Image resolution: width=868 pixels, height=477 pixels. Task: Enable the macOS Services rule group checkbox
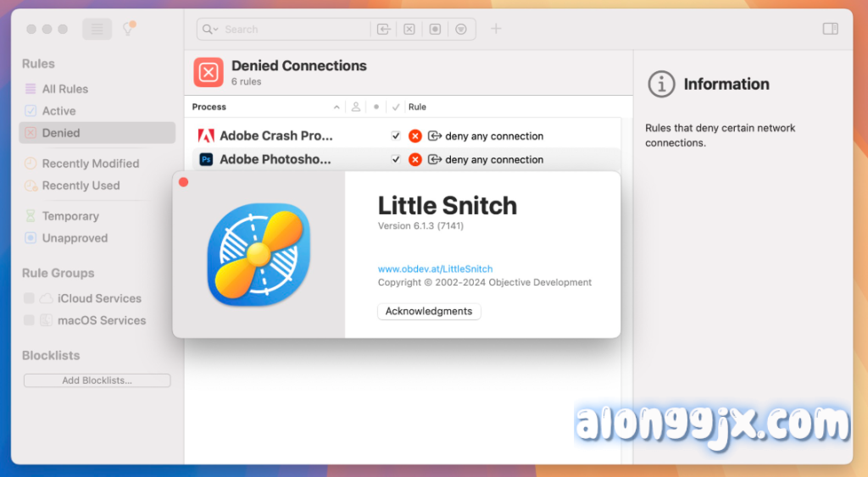click(30, 320)
